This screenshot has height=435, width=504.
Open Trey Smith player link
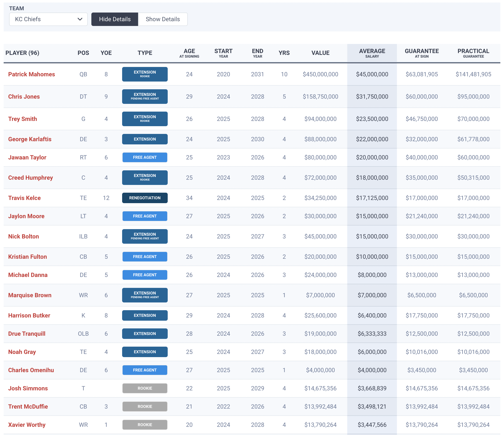23,119
